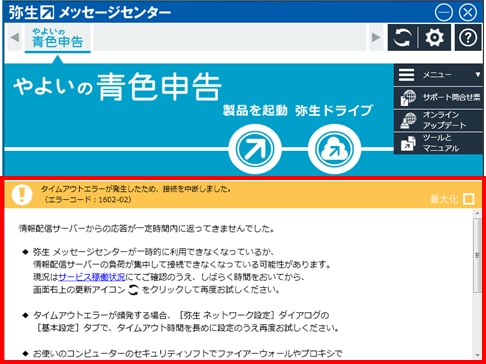
Task: Click the globe icon beside オンラインアップデート
Action: tap(408, 120)
